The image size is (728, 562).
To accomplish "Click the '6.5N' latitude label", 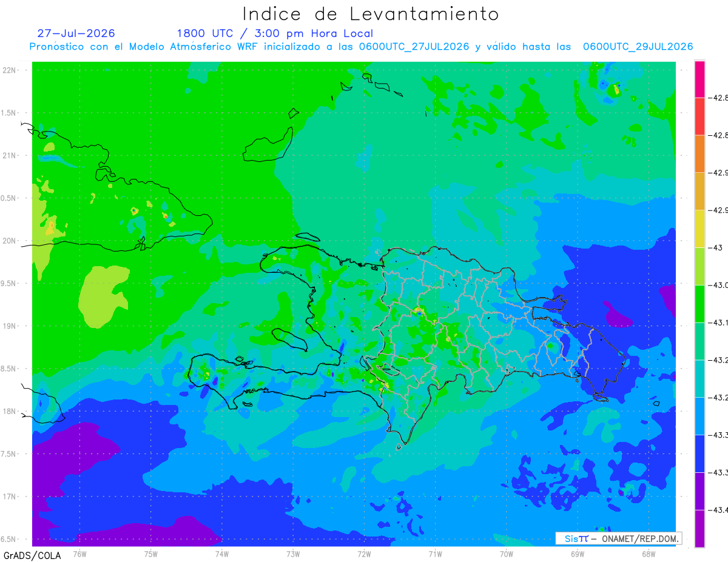I will pyautogui.click(x=9, y=539).
